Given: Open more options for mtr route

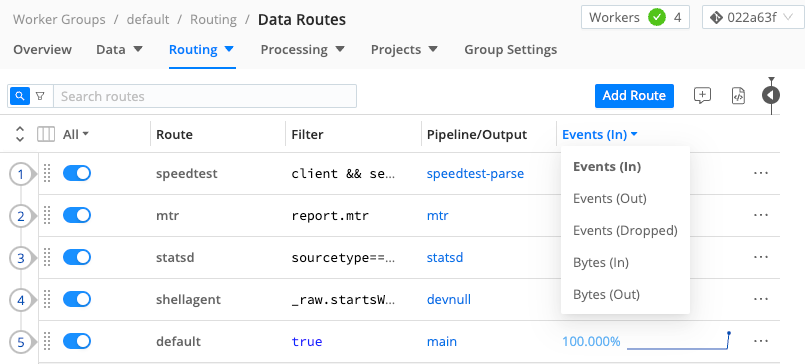Looking at the screenshot, I should pyautogui.click(x=761, y=215).
